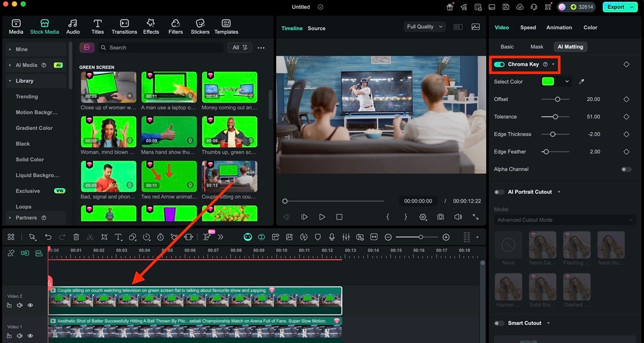Switch to the Speed tab
644x343 pixels.
point(528,27)
